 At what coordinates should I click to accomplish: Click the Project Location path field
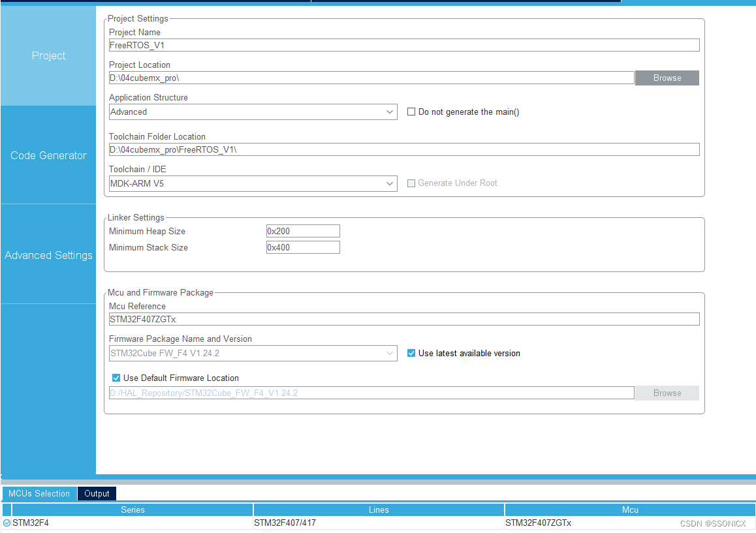[371, 78]
